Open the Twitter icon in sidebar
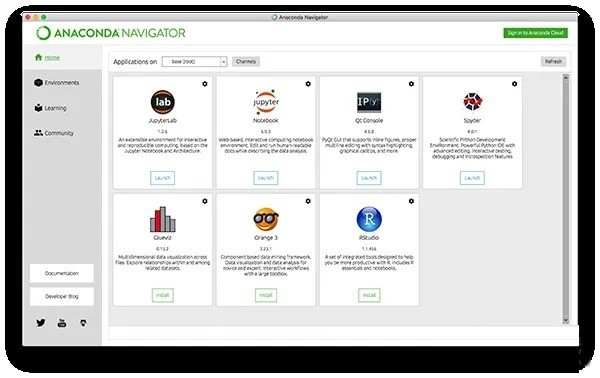This screenshot has width=600, height=378. [41, 323]
